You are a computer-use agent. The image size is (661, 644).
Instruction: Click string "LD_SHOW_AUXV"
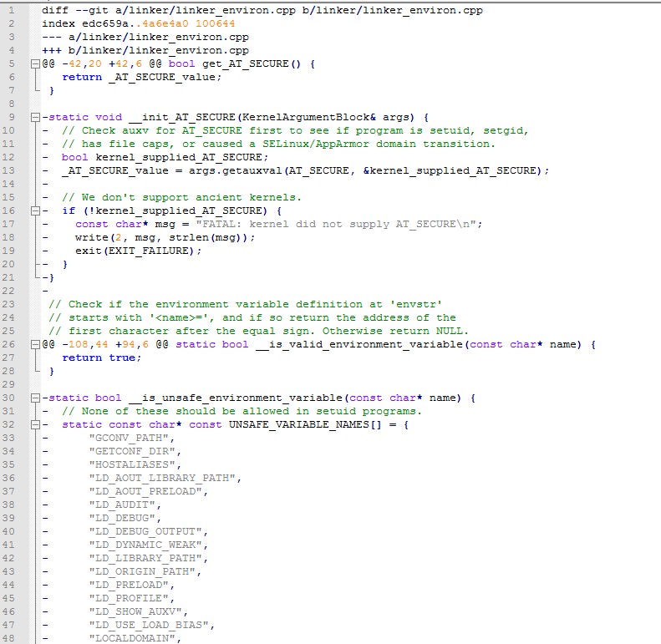(135, 612)
